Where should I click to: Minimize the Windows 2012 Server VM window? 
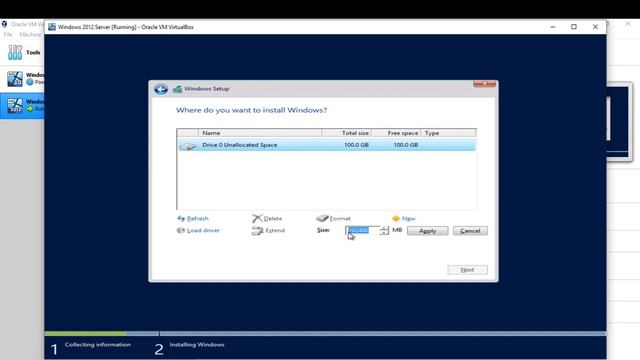pos(553,27)
